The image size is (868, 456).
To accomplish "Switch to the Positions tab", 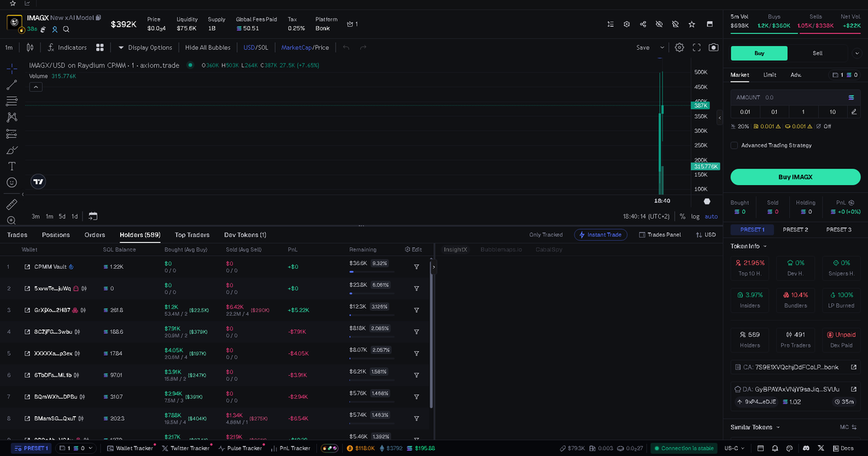I will [x=56, y=235].
